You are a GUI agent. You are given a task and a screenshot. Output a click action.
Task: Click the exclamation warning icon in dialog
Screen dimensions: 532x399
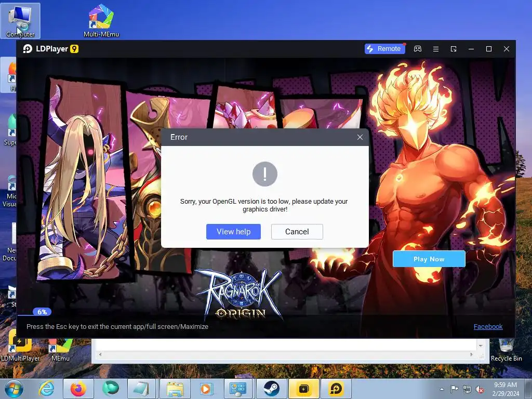(x=265, y=174)
